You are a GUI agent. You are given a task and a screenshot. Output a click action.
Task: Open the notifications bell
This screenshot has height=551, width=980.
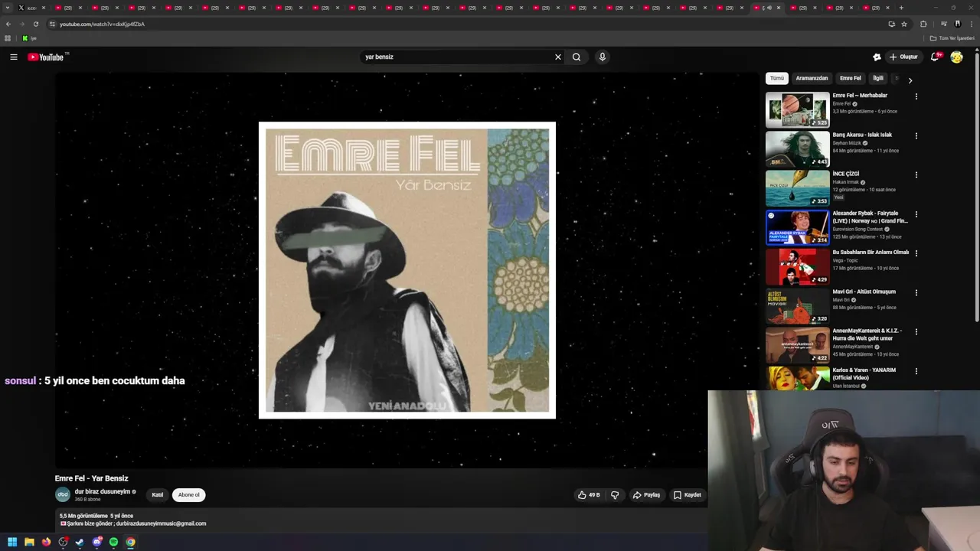935,57
